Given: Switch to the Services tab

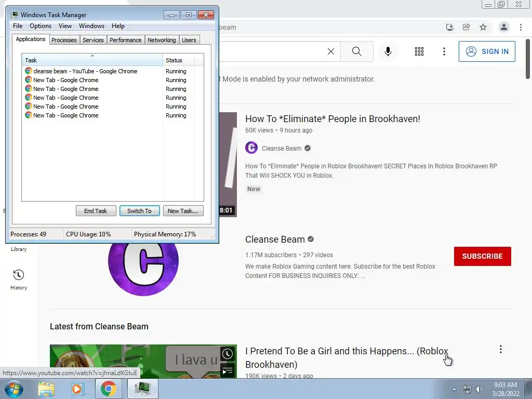Looking at the screenshot, I should point(93,40).
